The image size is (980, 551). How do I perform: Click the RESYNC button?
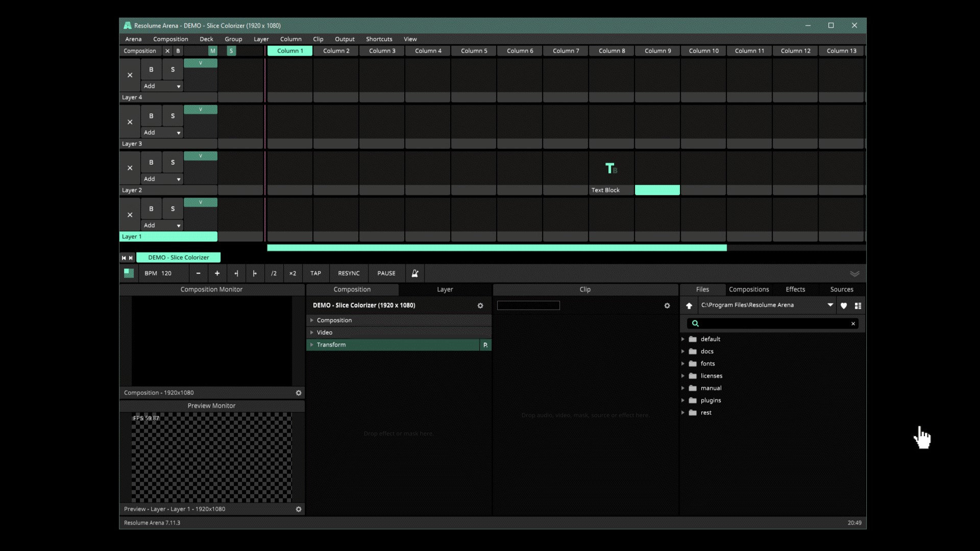pos(349,273)
